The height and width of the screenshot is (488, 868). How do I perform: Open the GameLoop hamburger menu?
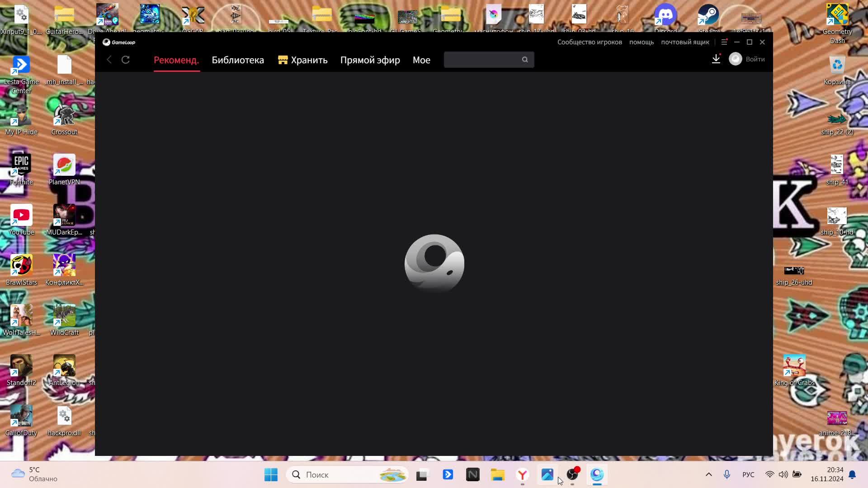tap(724, 42)
